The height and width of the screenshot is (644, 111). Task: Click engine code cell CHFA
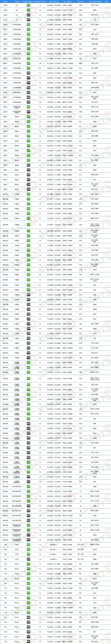click(95, 550)
